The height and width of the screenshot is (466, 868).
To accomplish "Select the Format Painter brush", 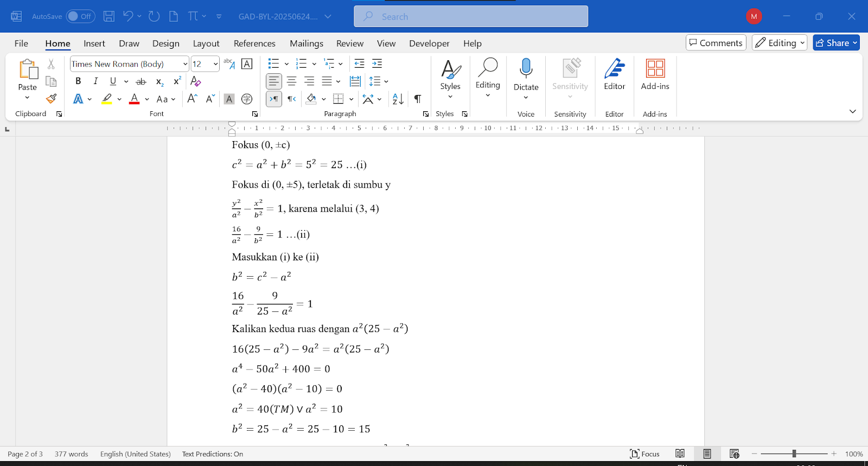I will click(x=51, y=99).
